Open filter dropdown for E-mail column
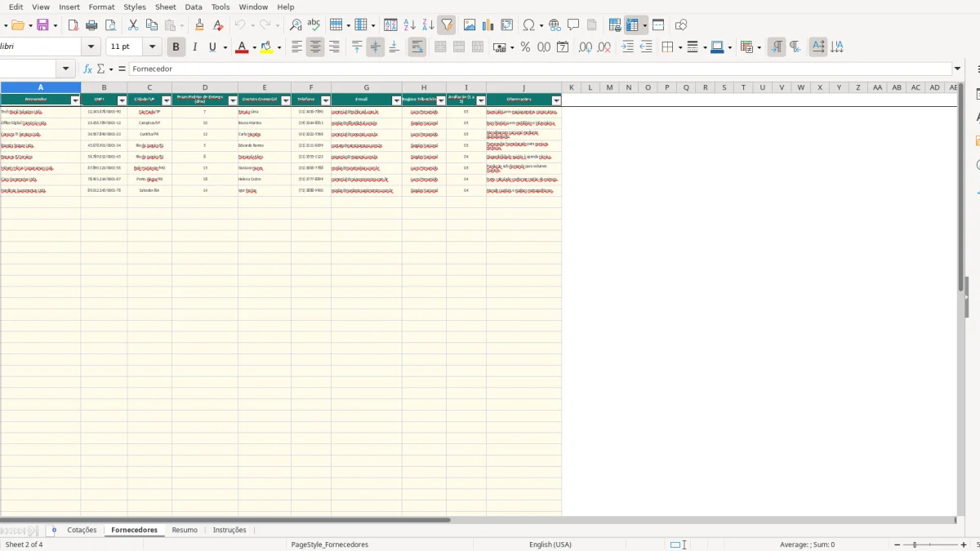Image resolution: width=980 pixels, height=551 pixels. click(x=397, y=100)
